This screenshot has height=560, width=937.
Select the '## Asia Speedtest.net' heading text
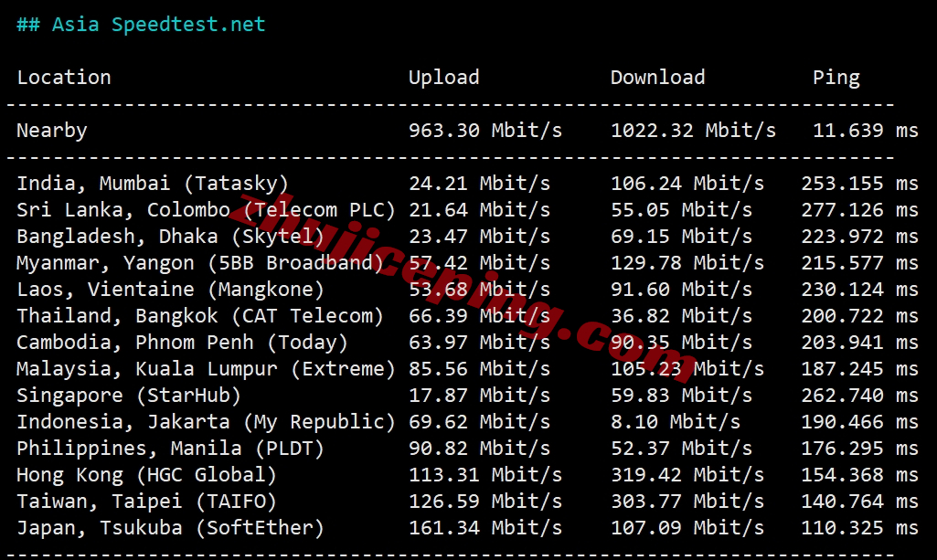coord(141,25)
